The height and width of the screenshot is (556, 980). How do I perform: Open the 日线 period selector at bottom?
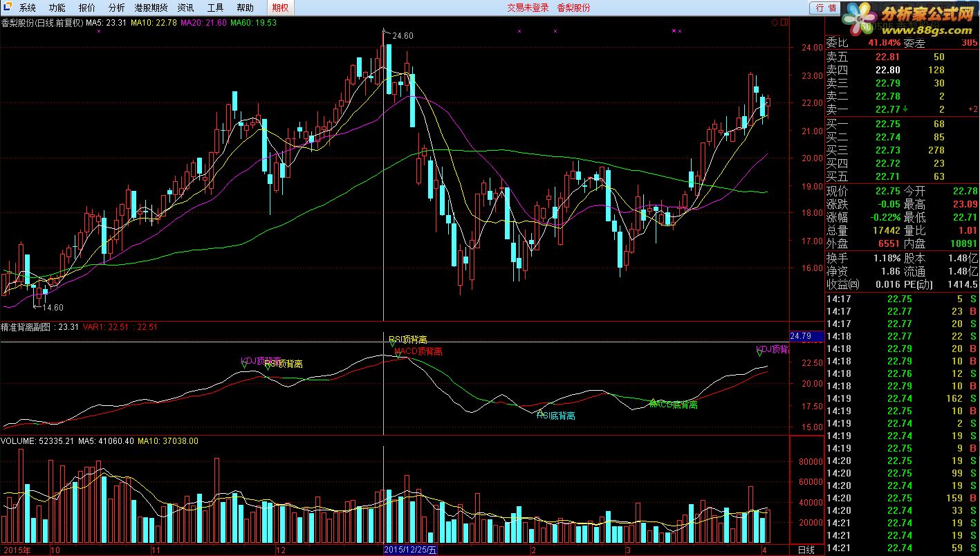806,550
